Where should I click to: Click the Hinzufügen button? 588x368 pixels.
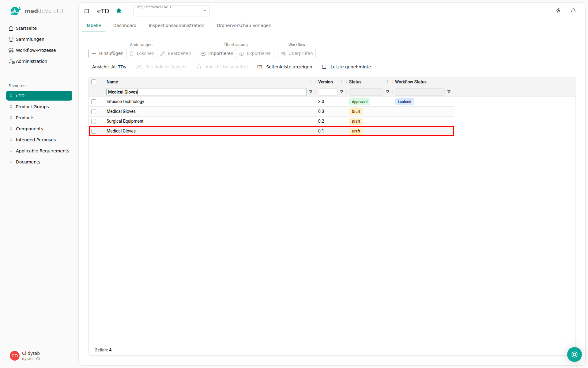coord(107,53)
